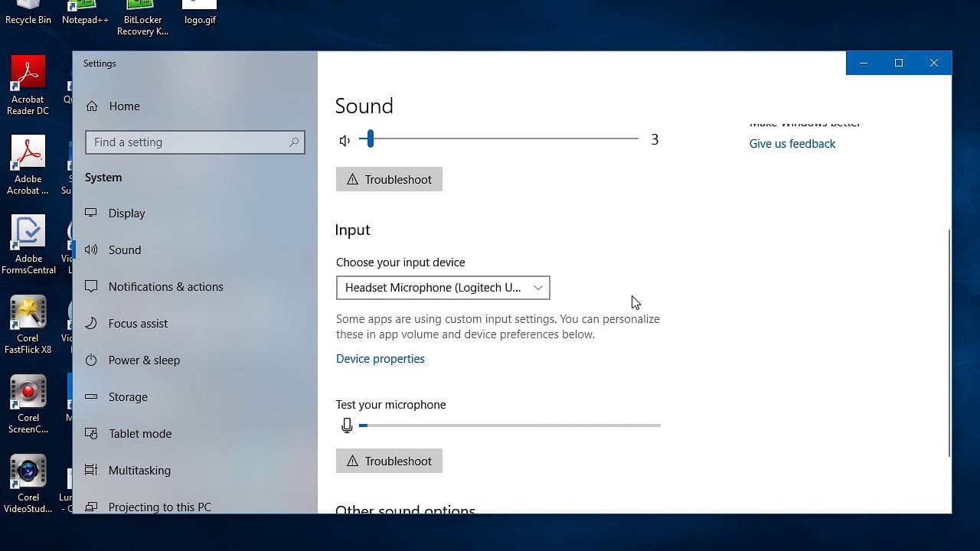Open Corel VideoStudio desktop shortcut
Image resolution: width=980 pixels, height=551 pixels.
click(28, 484)
